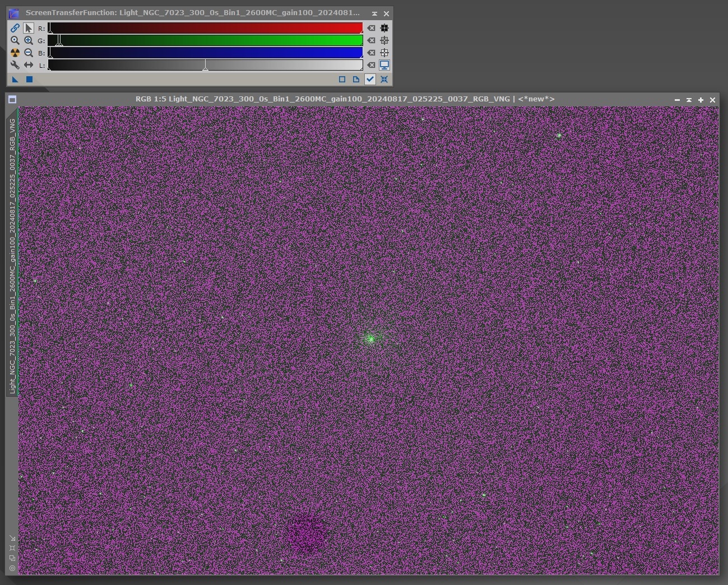This screenshot has height=585, width=728.
Task: Open STF parameters via the wrench icon
Action: 15,65
